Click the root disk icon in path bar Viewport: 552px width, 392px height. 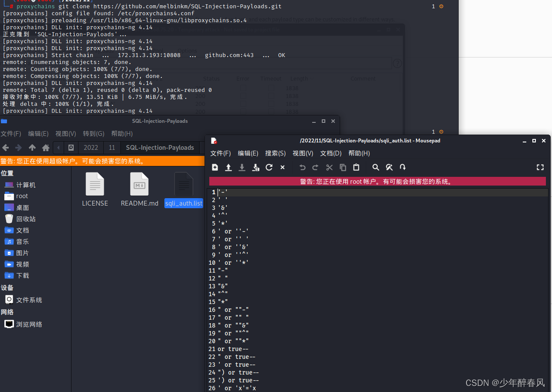pyautogui.click(x=71, y=148)
